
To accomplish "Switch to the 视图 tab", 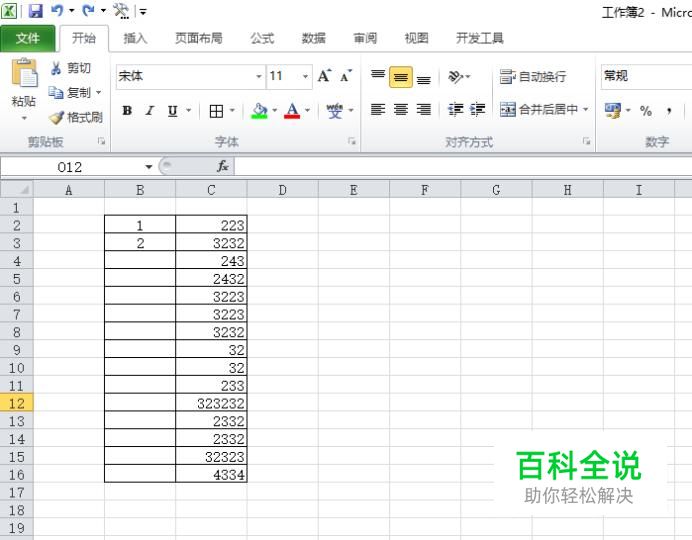I will [x=417, y=38].
